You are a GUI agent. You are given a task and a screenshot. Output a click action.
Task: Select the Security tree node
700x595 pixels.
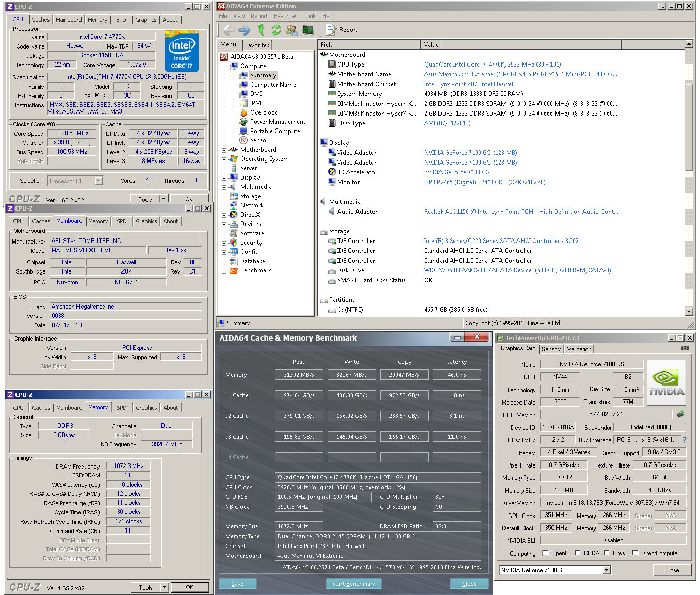[x=251, y=243]
